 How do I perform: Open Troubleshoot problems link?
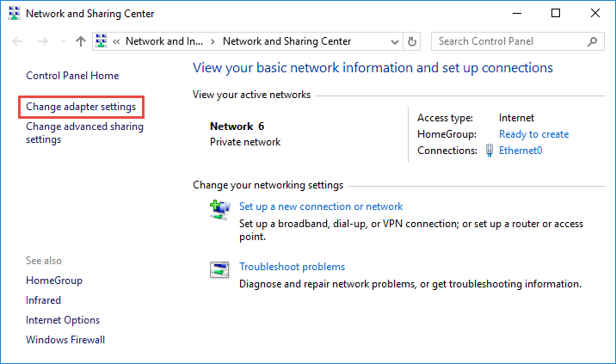click(x=292, y=267)
